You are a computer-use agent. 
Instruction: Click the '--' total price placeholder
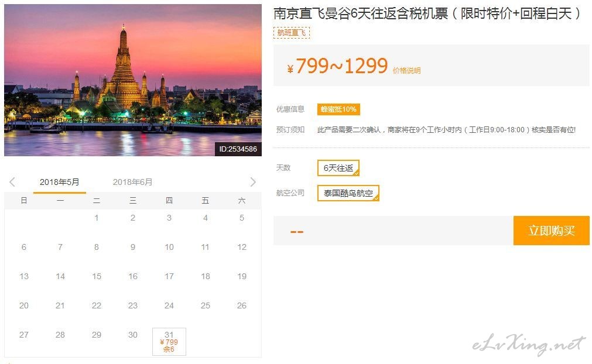click(297, 232)
